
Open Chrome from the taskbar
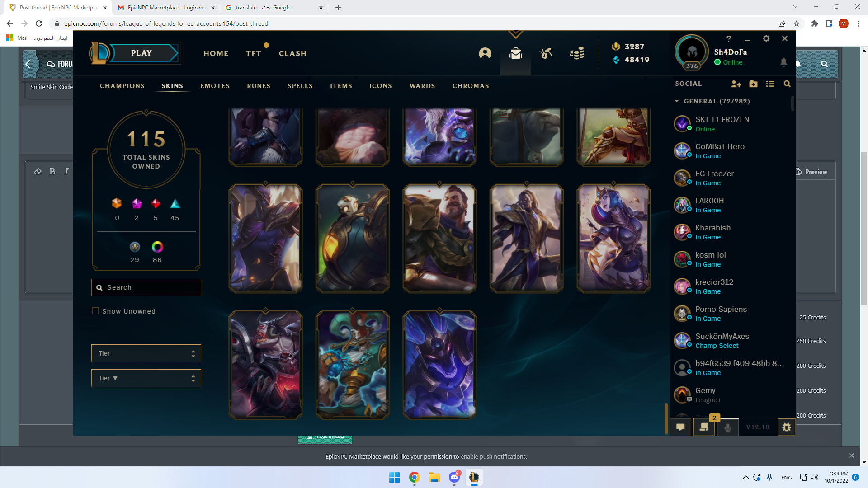coord(415,478)
